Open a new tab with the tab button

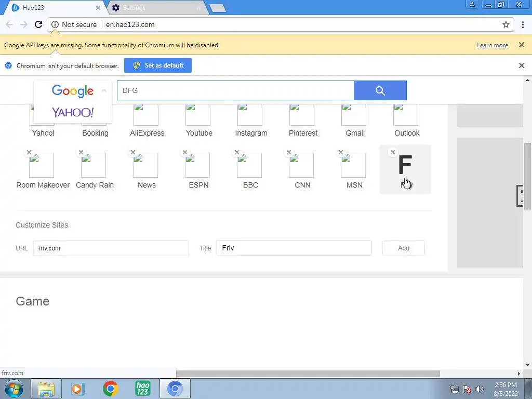(x=218, y=8)
